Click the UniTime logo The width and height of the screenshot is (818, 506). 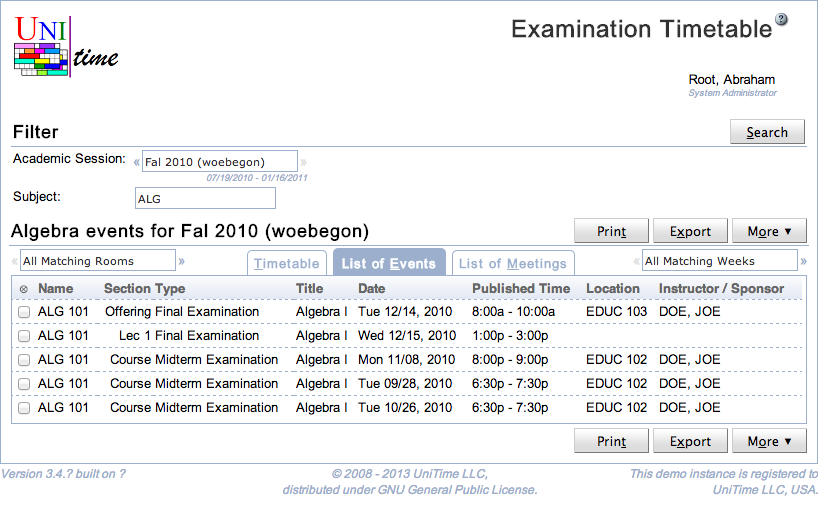tap(66, 46)
